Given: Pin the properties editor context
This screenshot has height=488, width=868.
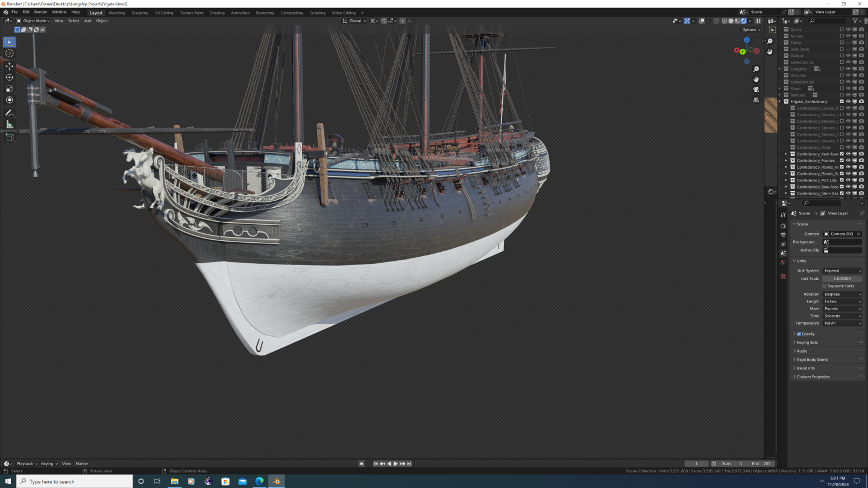Looking at the screenshot, I should (x=861, y=213).
